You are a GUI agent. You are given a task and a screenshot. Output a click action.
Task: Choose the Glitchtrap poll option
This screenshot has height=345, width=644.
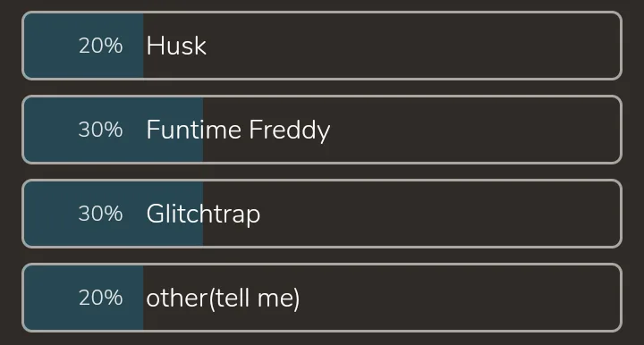click(x=322, y=214)
